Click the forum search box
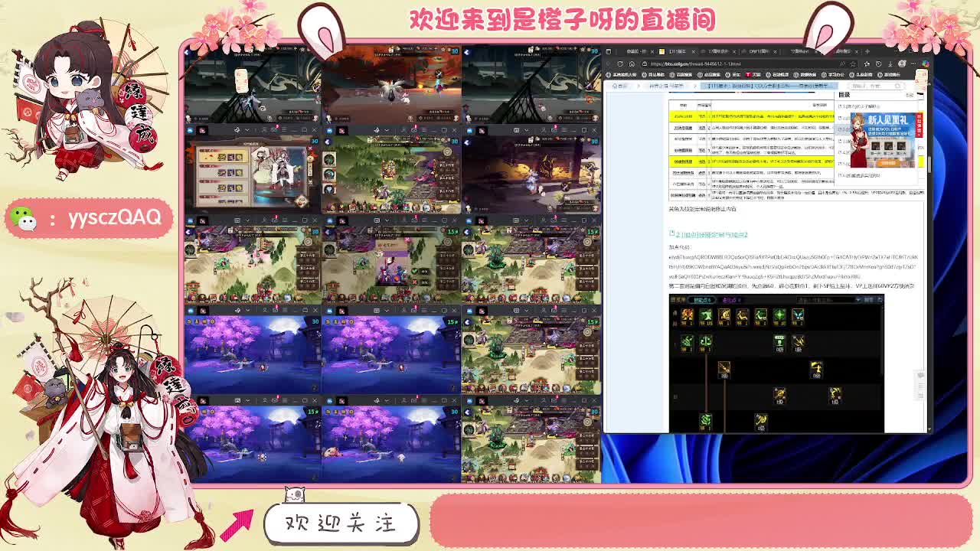This screenshot has width=980, height=551. (875, 86)
